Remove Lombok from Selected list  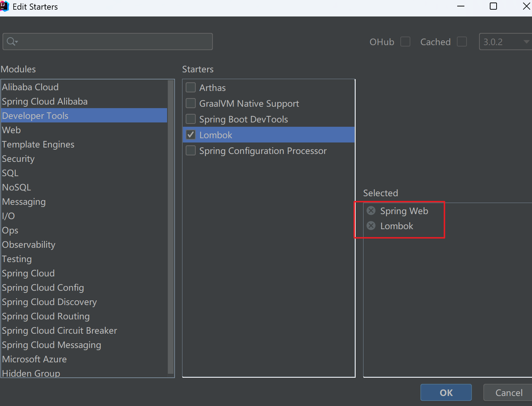[371, 226]
